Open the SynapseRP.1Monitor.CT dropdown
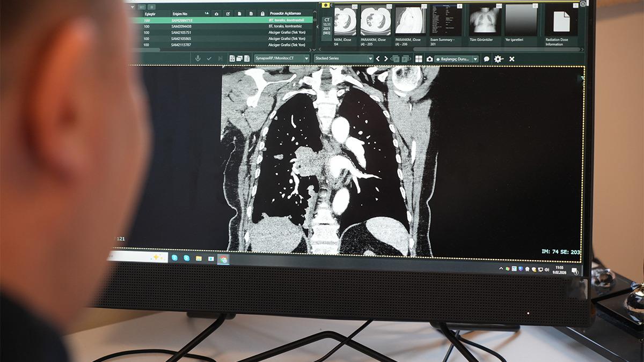The width and height of the screenshot is (644, 362). (x=282, y=58)
